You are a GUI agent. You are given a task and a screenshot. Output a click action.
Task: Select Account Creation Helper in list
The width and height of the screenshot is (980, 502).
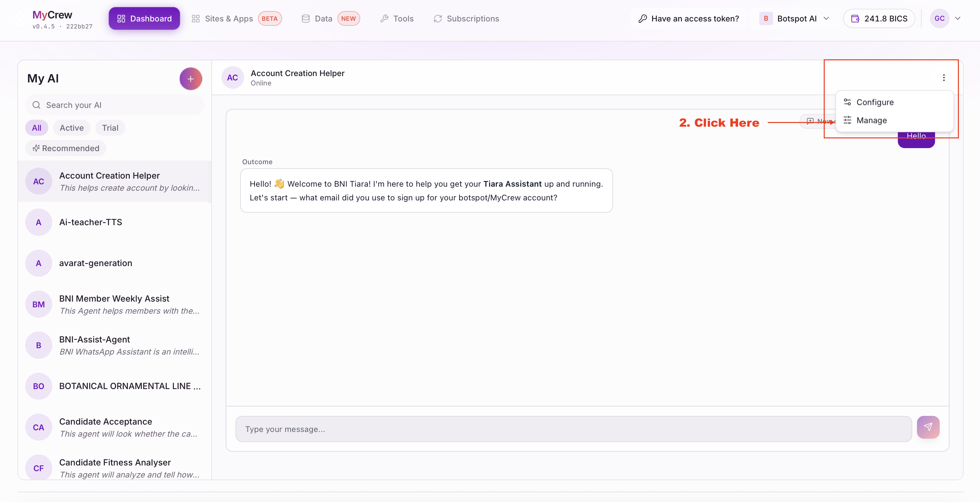[x=115, y=181]
